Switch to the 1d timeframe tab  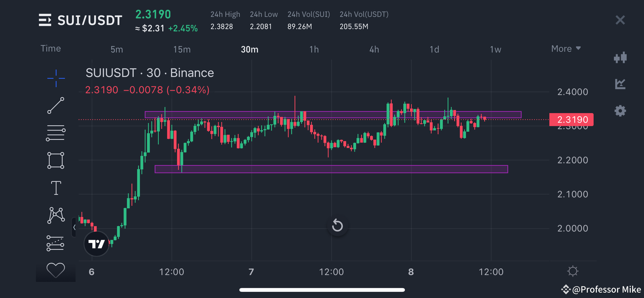pos(434,49)
